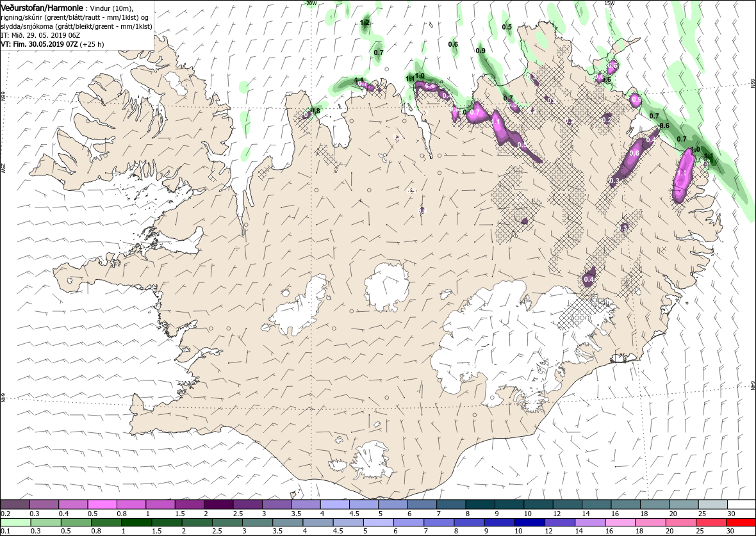The height and width of the screenshot is (536, 756).
Task: Select rain swatch between 25 and 30
Action: pyautogui.click(x=711, y=523)
